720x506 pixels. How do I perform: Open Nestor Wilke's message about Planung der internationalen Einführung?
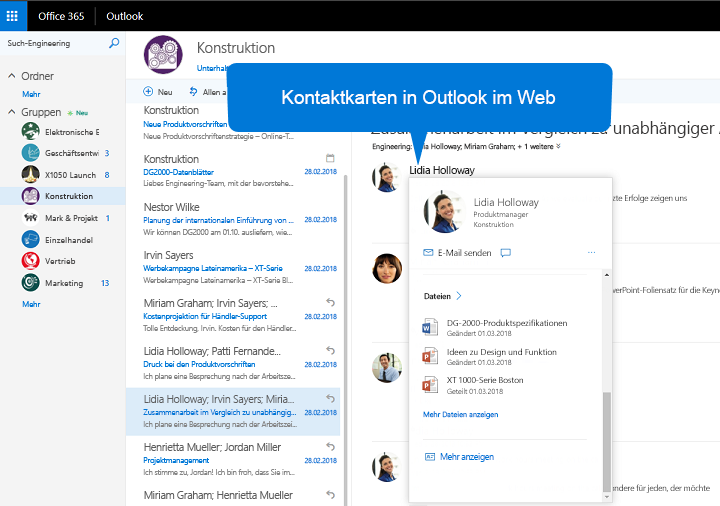[x=233, y=219]
